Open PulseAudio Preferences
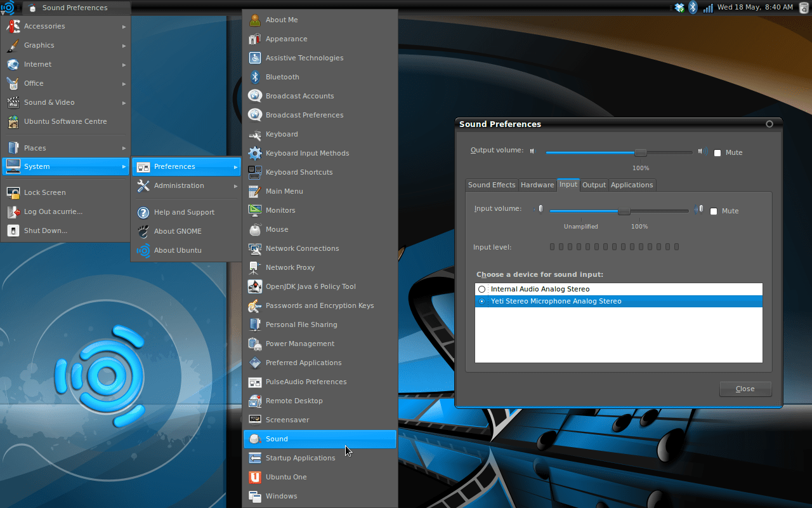Screen dimensions: 812x508 coord(255,382)
